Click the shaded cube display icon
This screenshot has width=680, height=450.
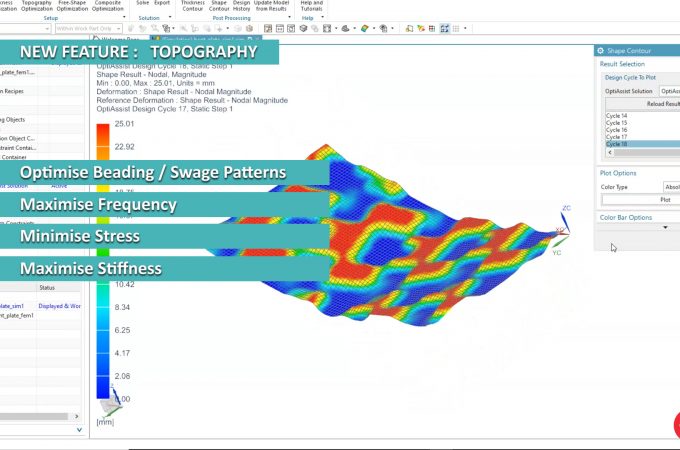[x=303, y=29]
